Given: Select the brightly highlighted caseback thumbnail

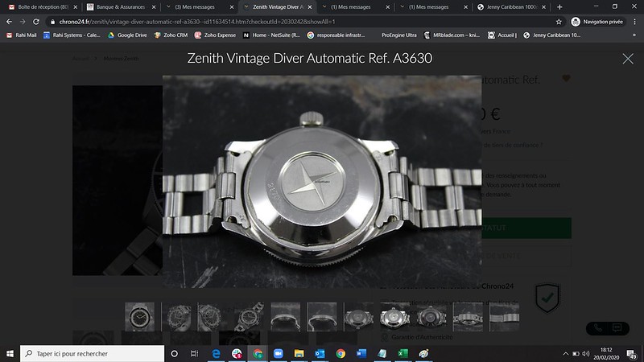Looking at the screenshot, I should (x=394, y=317).
